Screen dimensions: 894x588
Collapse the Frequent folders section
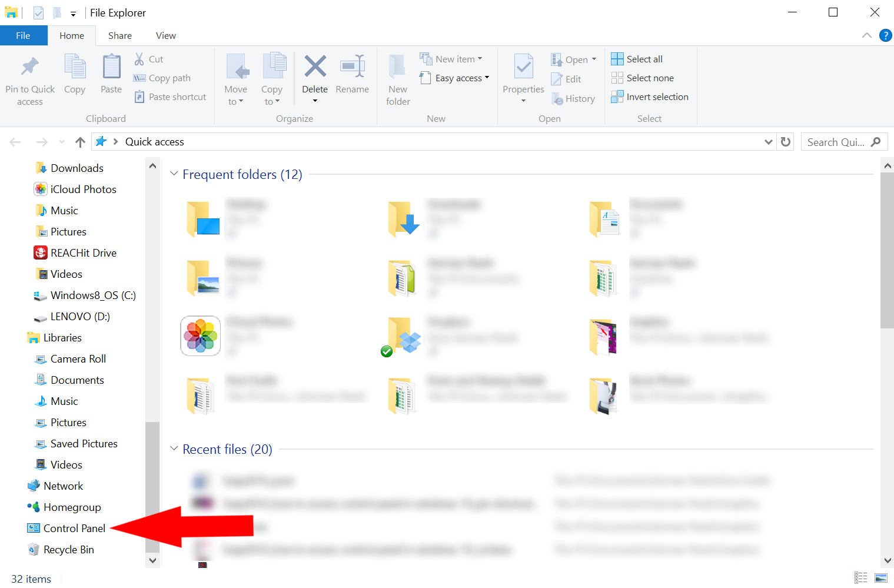pyautogui.click(x=174, y=173)
